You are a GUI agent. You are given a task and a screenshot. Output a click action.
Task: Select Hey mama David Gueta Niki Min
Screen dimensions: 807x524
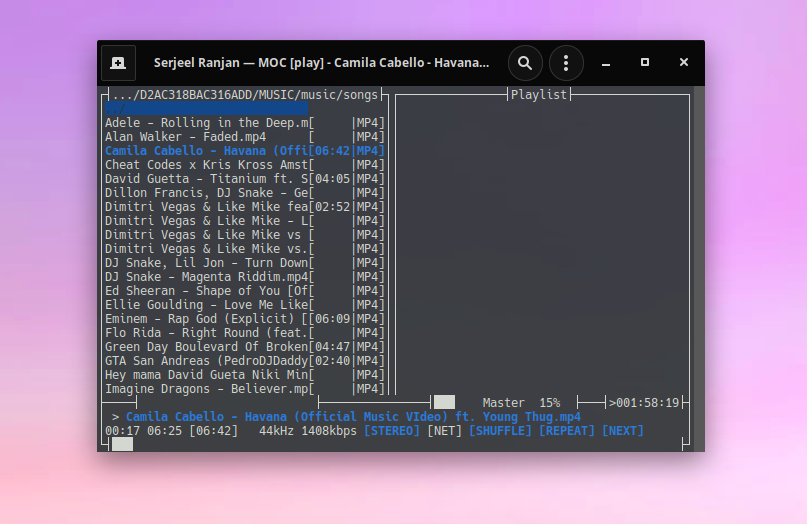[244, 375]
